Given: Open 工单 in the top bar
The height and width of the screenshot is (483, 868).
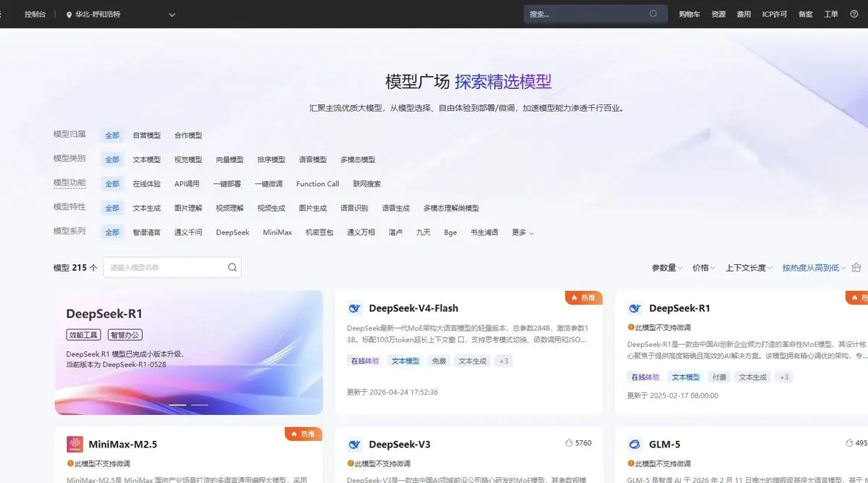Looking at the screenshot, I should pyautogui.click(x=831, y=14).
